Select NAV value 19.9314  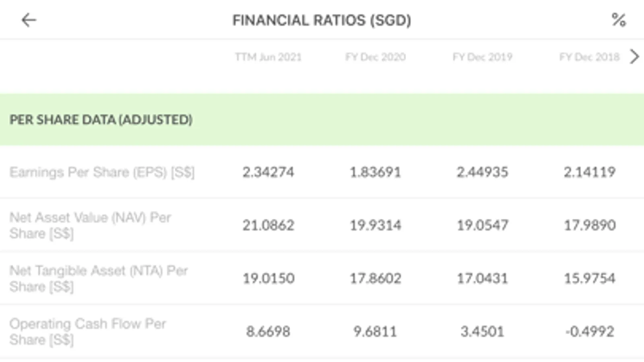(x=375, y=225)
